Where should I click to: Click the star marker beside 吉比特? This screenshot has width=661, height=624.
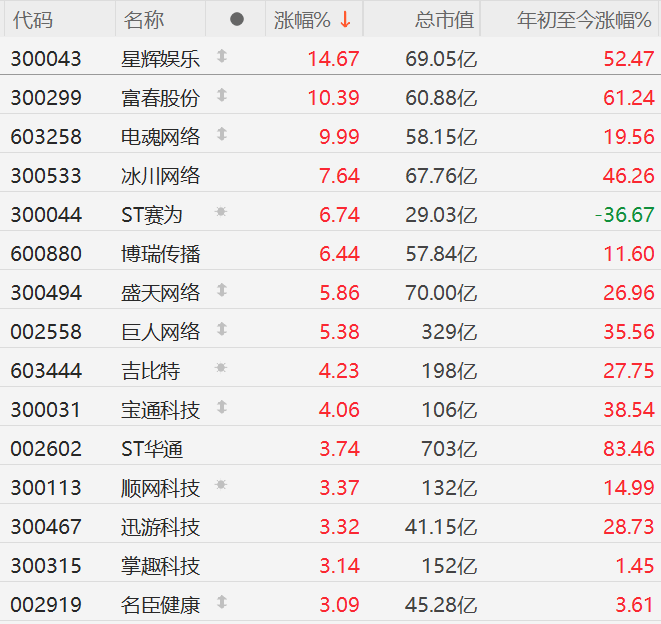(x=221, y=368)
